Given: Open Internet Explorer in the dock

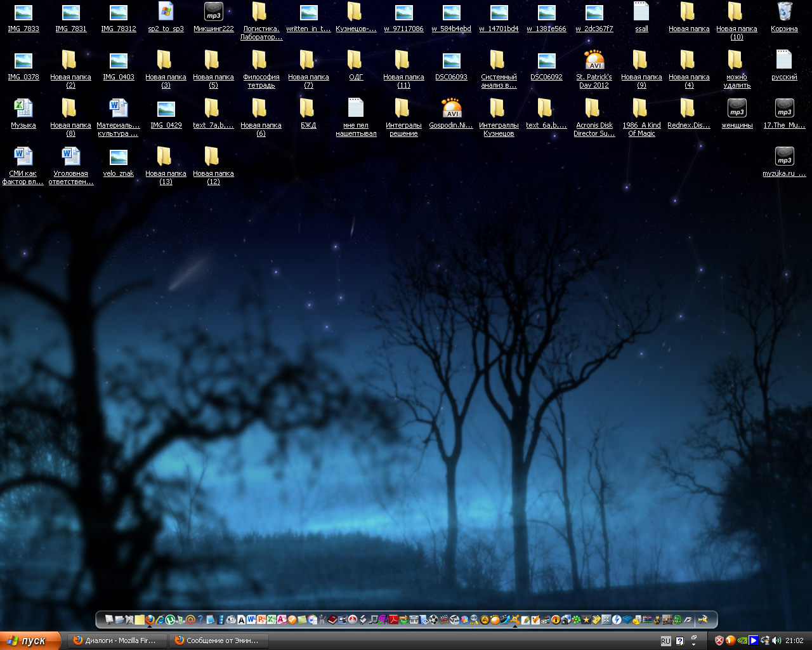Looking at the screenshot, I should point(160,620).
